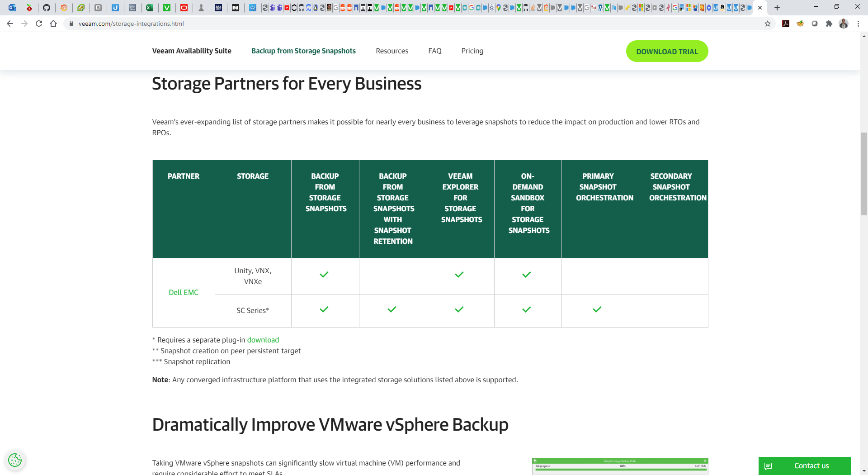Switch to the pinned chess pawn tab
The width and height of the screenshot is (868, 475).
click(201, 8)
